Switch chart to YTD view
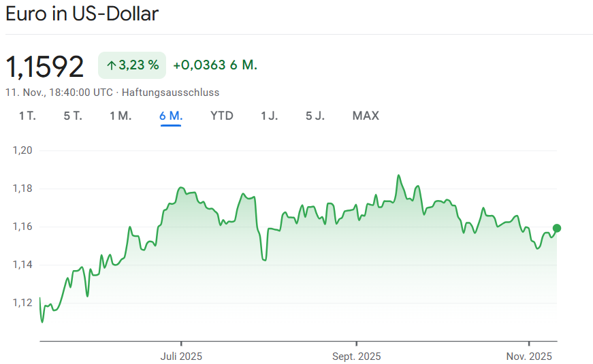Viewport: 593px width, 364px height. [x=222, y=116]
